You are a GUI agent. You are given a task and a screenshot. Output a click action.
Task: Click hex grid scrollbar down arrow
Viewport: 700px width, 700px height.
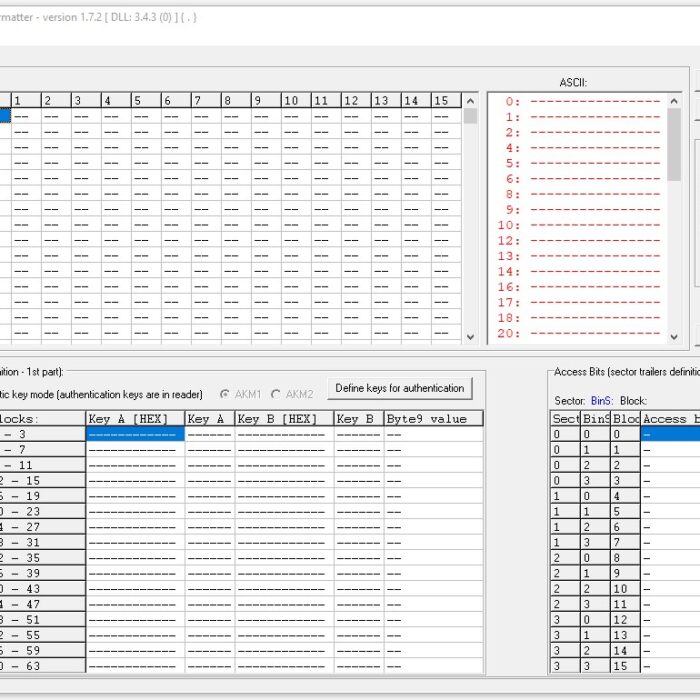pyautogui.click(x=470, y=337)
